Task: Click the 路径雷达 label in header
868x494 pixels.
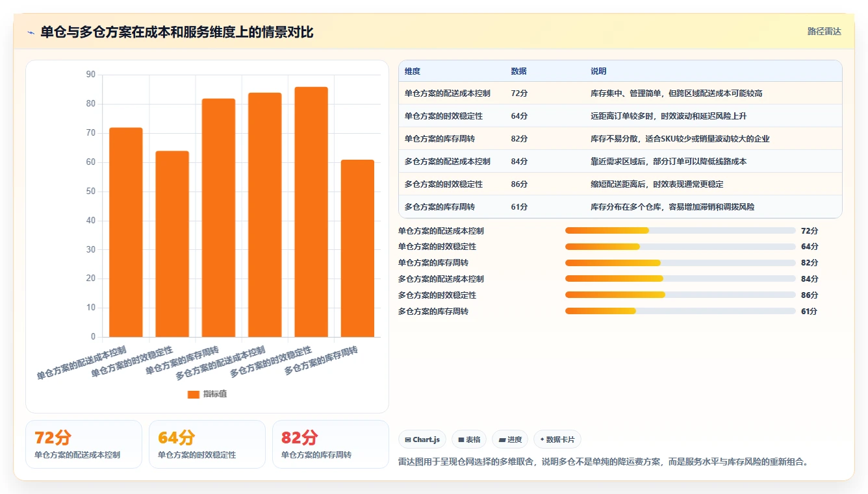Action: pyautogui.click(x=824, y=31)
